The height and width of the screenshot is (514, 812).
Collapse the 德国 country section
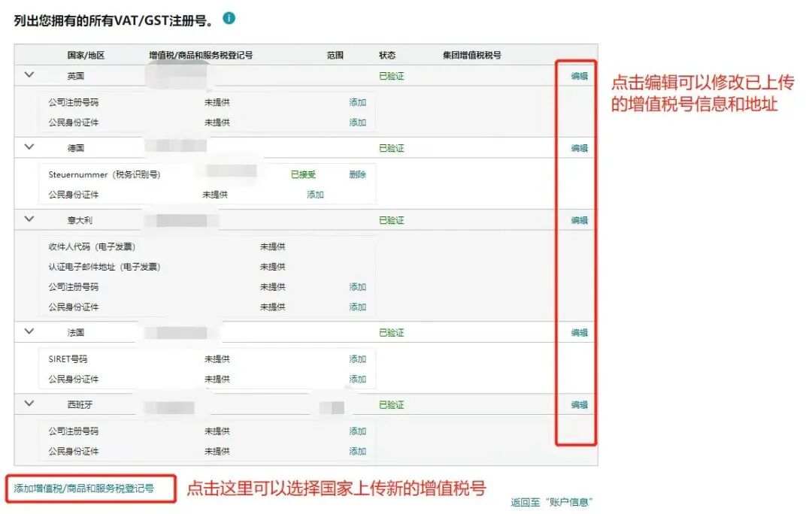coord(29,147)
